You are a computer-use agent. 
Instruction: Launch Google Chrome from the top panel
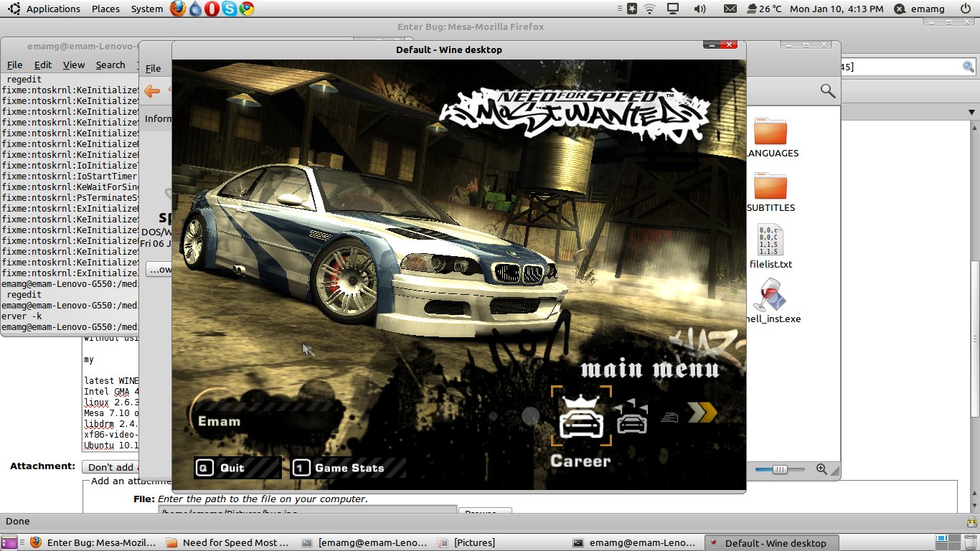247,9
